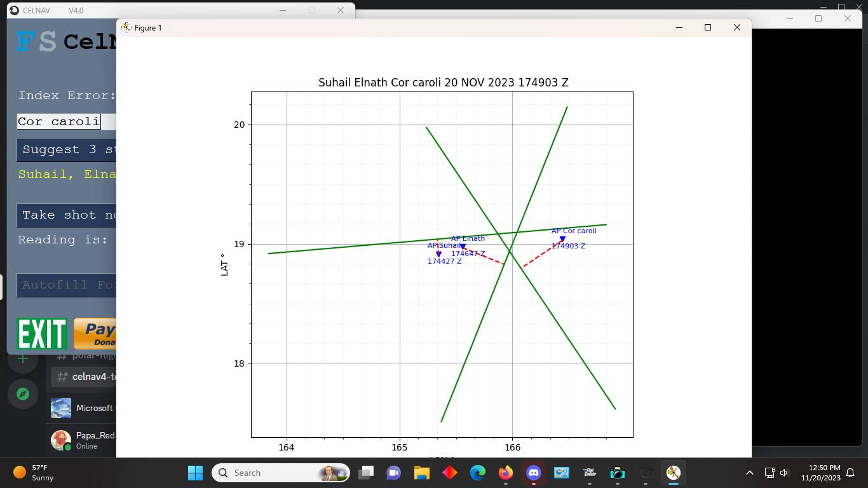Click Discord's Explore servers compass icon
This screenshot has width=868, height=488.
point(23,394)
